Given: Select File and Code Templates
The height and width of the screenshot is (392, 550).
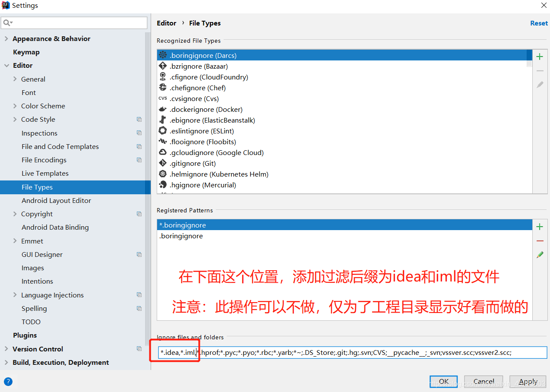Looking at the screenshot, I should (60, 147).
